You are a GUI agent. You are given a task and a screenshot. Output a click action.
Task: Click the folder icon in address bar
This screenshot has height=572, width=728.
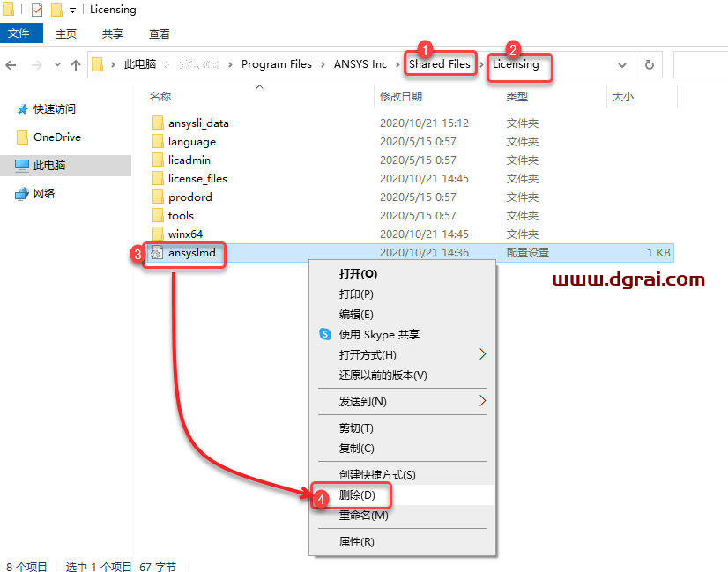pos(97,64)
